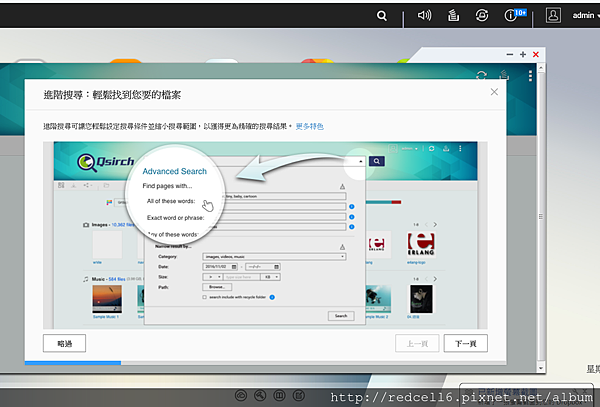Viewport: 600px width, 407px height.
Task: Close the Qsirch window with red X
Action: 536,55
